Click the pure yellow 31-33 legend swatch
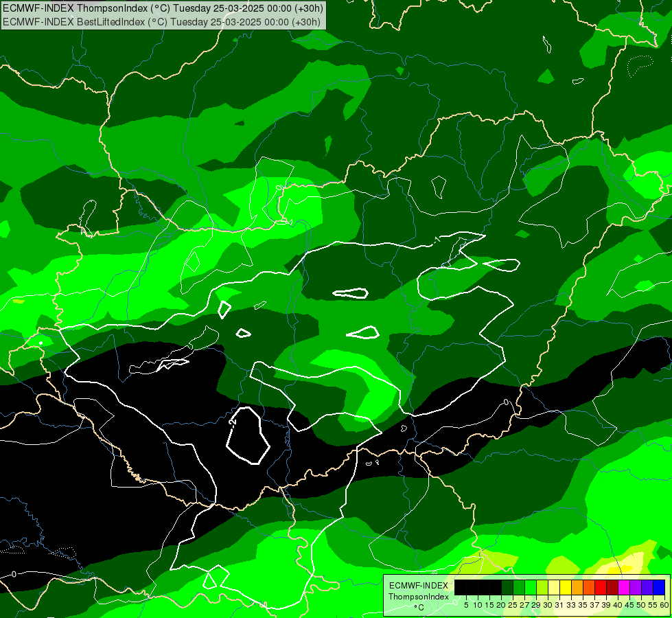 566,587
